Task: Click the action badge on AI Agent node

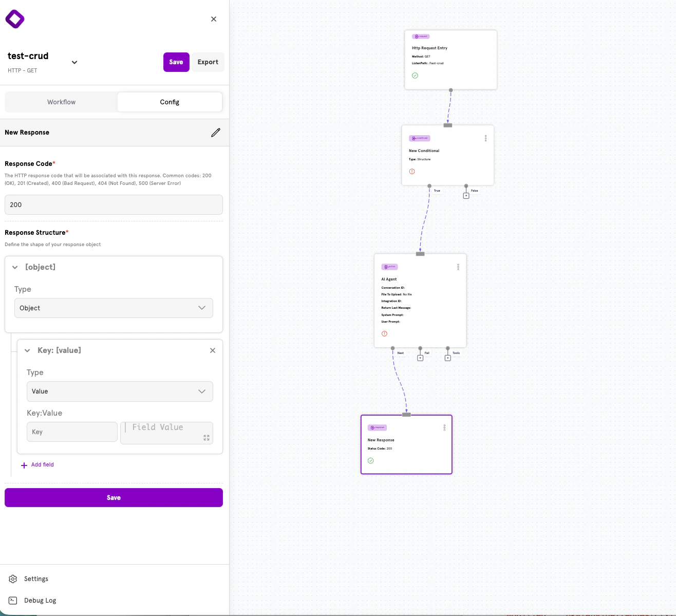Action: (x=390, y=267)
